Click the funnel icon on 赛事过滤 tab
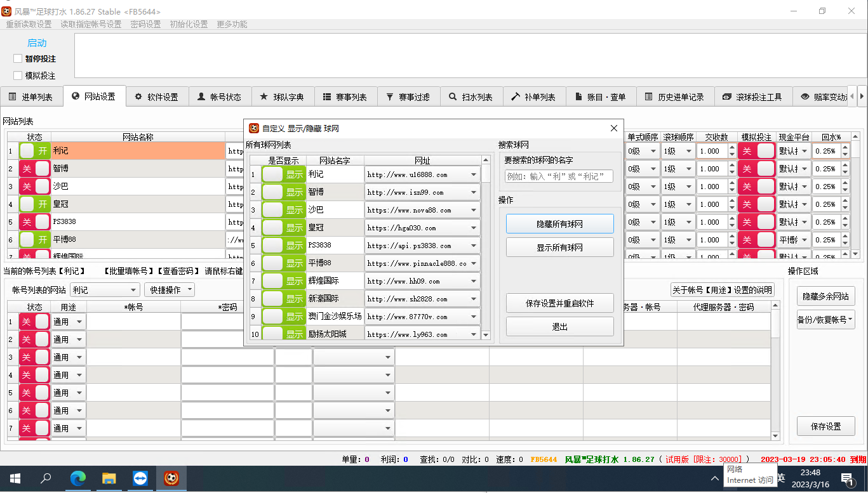The height and width of the screenshot is (493, 868). (389, 97)
